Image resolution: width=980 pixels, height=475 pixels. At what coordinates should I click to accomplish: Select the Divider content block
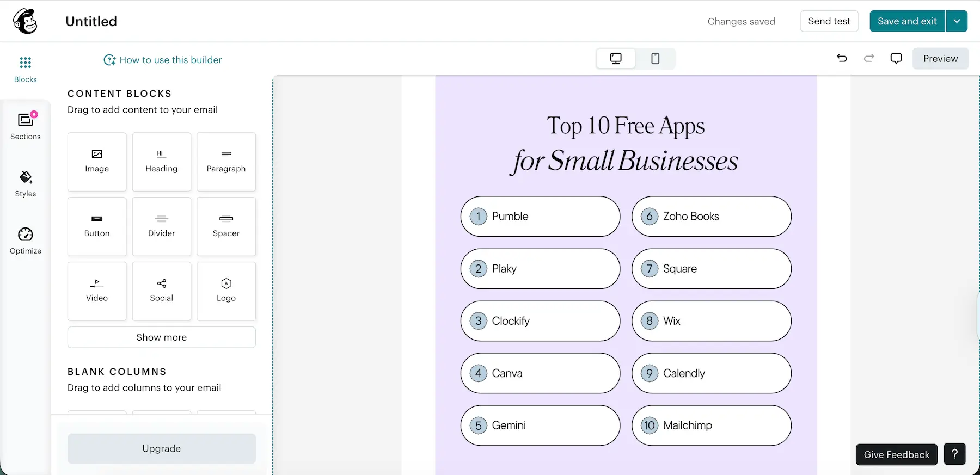[162, 226]
